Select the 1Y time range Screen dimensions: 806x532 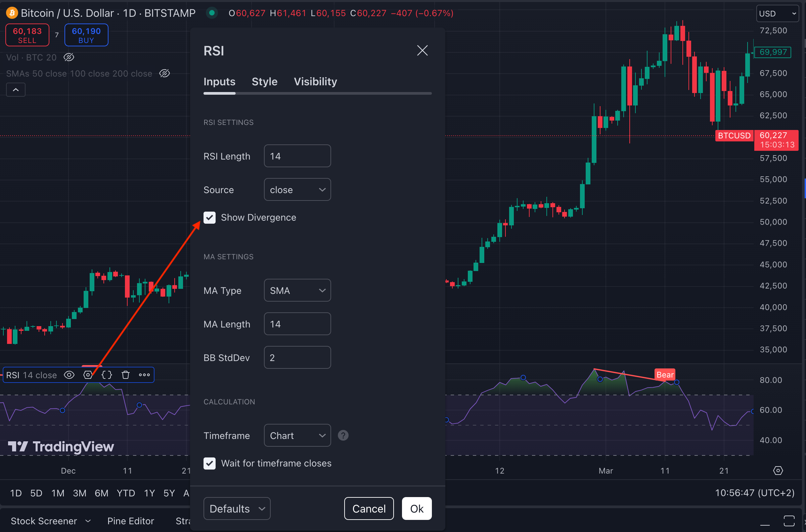[x=149, y=493]
